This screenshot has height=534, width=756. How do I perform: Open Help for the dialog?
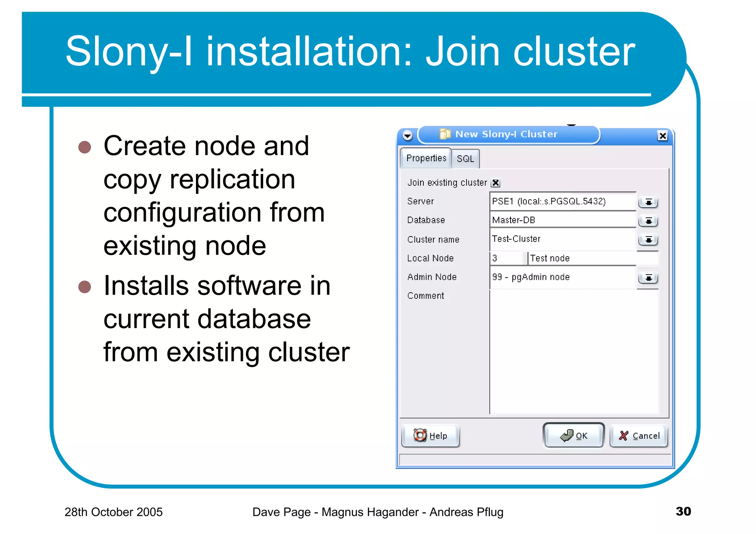click(x=430, y=436)
